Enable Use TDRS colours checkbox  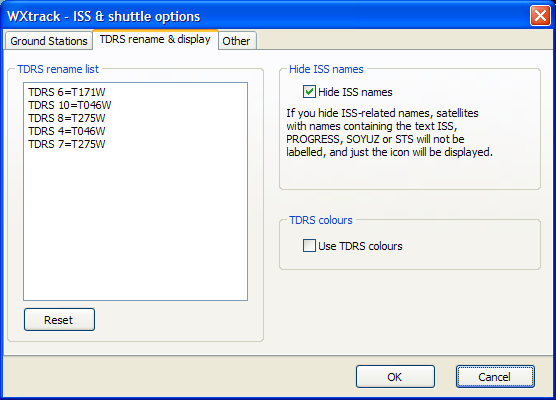tap(309, 246)
